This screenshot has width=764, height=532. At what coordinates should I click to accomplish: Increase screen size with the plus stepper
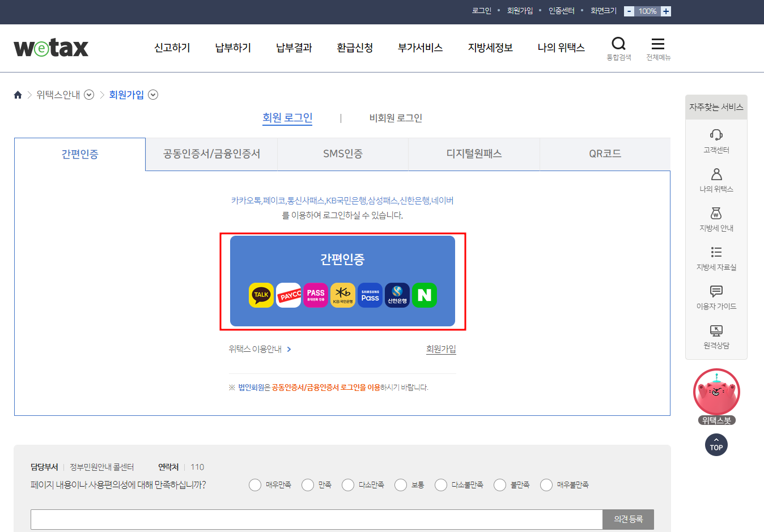pos(665,11)
